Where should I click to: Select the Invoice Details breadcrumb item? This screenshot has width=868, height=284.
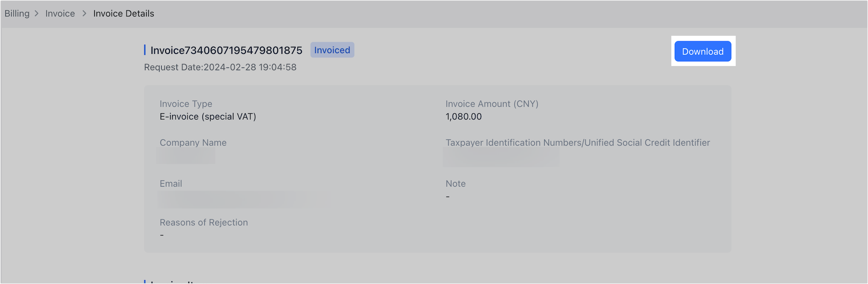123,13
